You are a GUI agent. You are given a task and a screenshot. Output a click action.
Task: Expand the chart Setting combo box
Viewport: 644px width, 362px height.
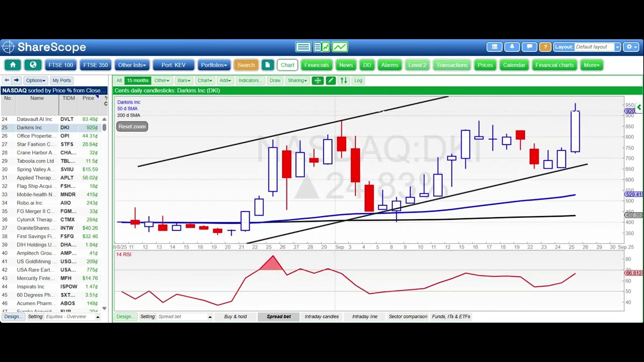coord(185,317)
